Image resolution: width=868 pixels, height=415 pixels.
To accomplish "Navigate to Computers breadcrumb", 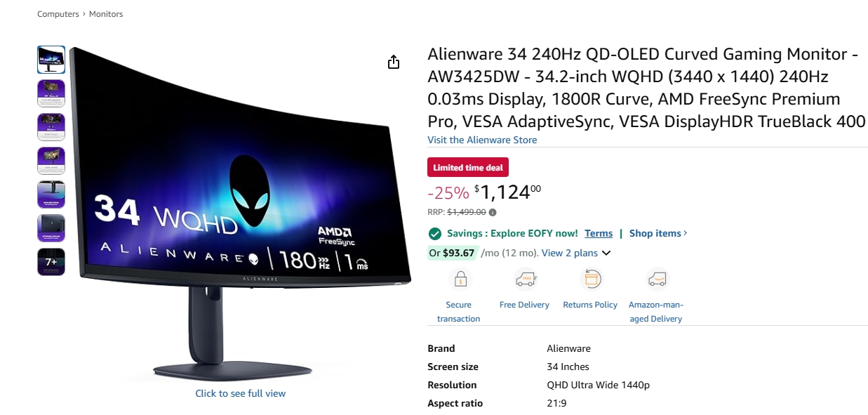I will tap(58, 14).
